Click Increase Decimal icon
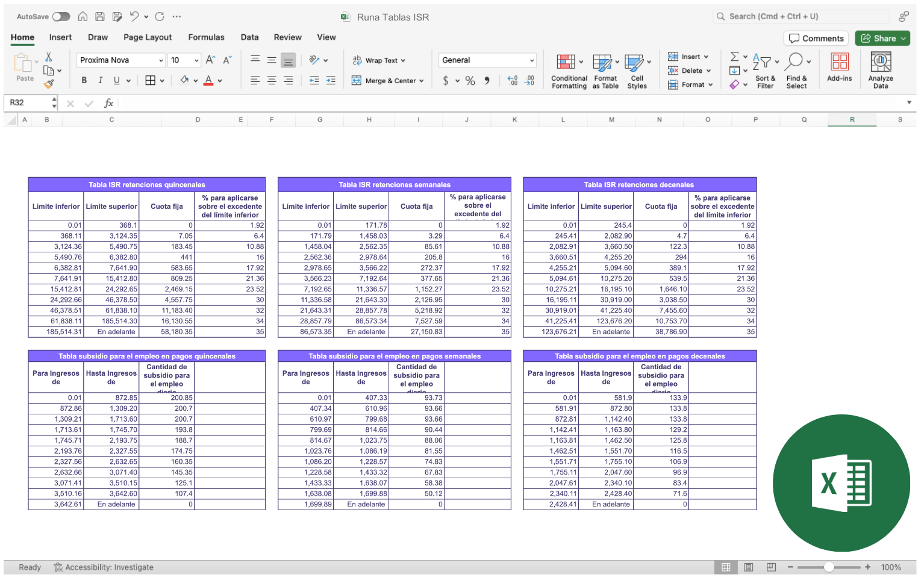This screenshot has height=580, width=924. pos(513,80)
